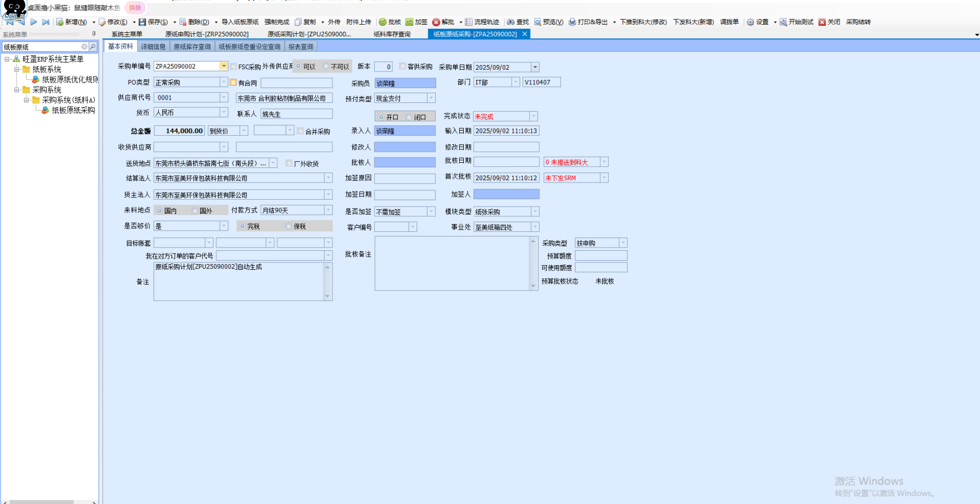Click the 附件上传 toolbar button
The height and width of the screenshot is (504, 980).
pyautogui.click(x=359, y=22)
